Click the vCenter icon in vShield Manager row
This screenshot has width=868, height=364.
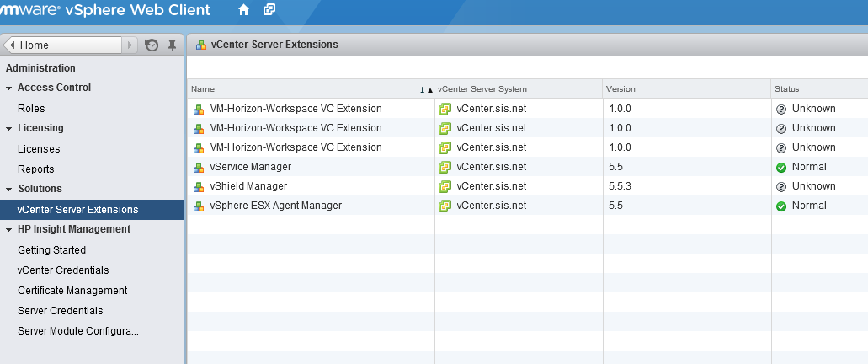pos(445,187)
